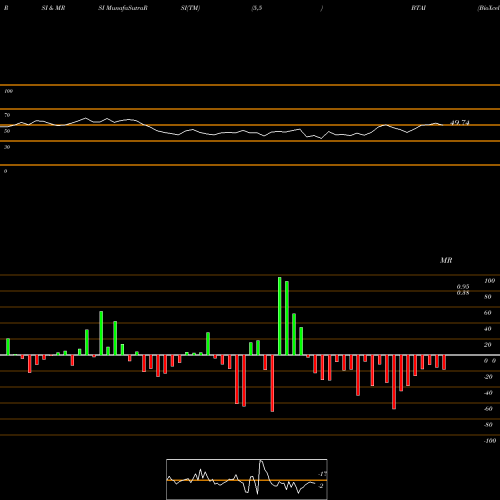Click the 40 label on MR axis

click(488, 329)
